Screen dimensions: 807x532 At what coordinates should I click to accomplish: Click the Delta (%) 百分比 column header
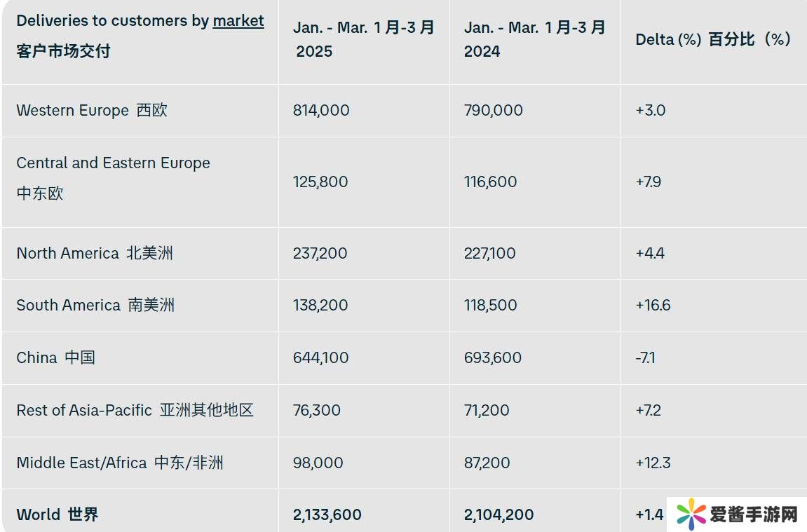coord(713,39)
